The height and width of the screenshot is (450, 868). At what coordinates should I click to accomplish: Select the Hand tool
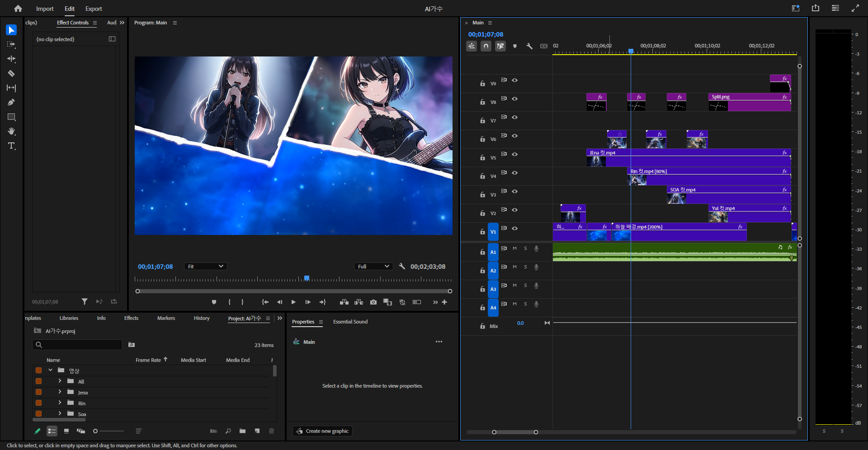pyautogui.click(x=11, y=131)
